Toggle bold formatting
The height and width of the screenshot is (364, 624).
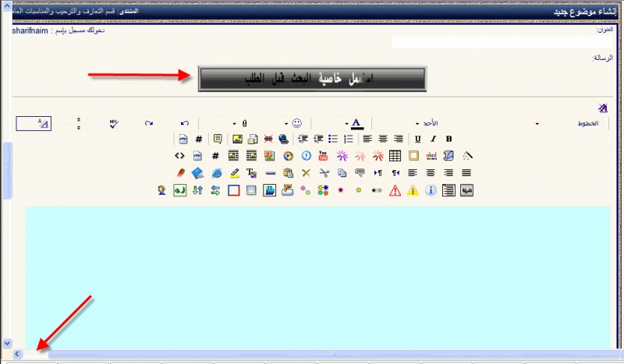(448, 140)
